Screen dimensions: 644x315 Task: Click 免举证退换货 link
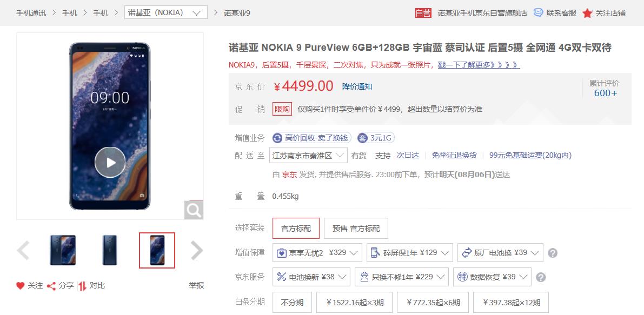point(454,156)
